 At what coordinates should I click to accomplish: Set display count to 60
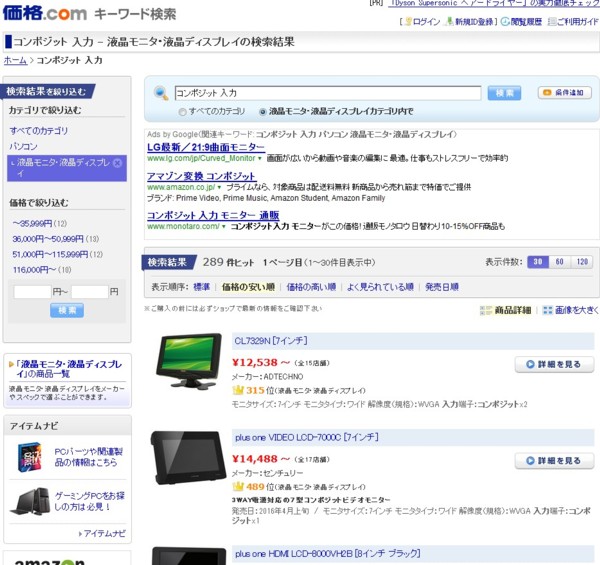(559, 262)
